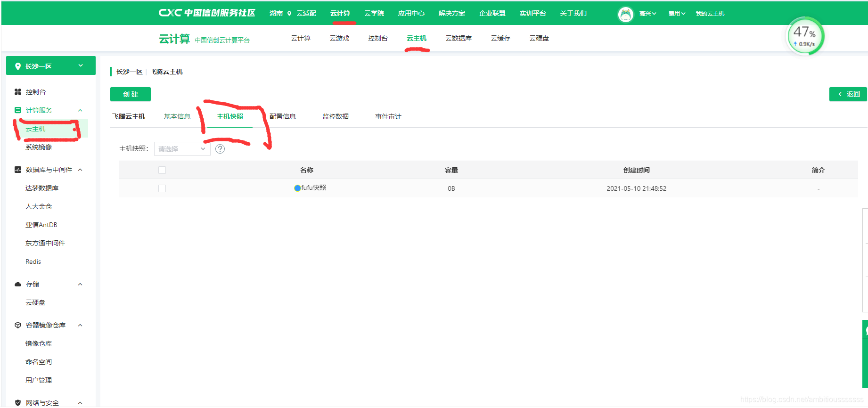Viewport: 868px width, 408px height.
Task: Open 企业联盟 in top navigation
Action: point(492,13)
